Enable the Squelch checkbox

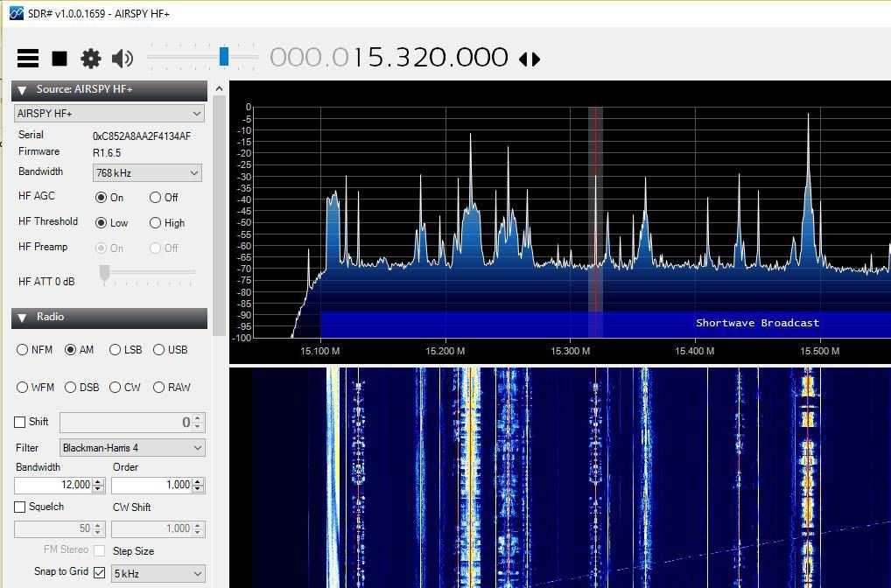tap(20, 507)
